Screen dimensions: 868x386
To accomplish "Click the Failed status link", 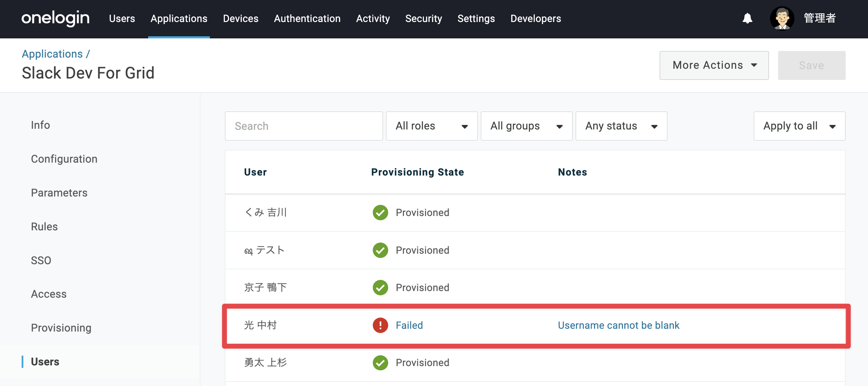I will point(409,325).
